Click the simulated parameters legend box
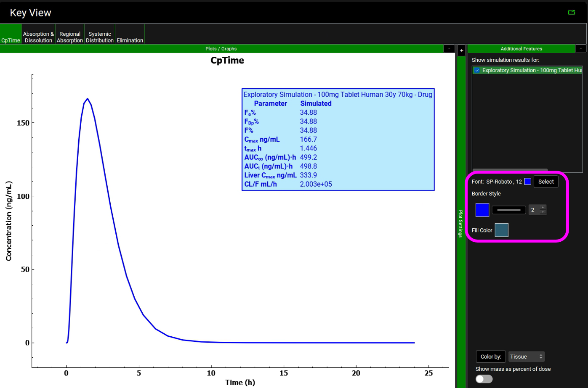Viewport: 588px width, 388px height. coord(338,140)
